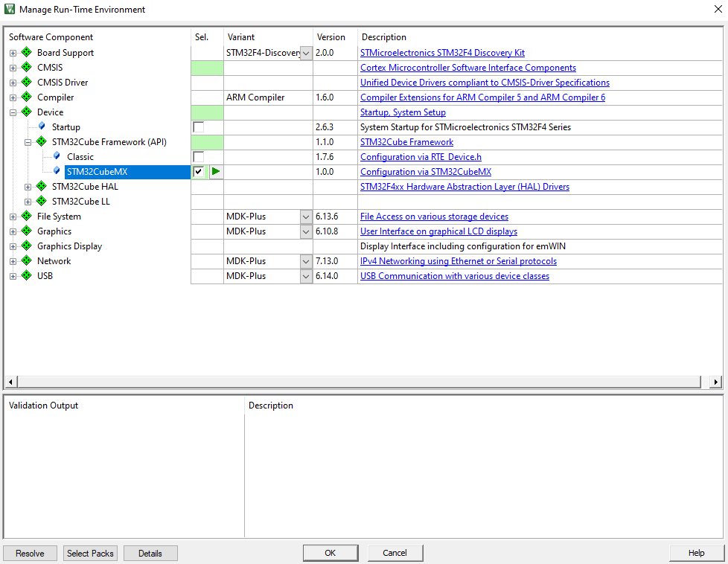Click the CMSIS Driver green diamond icon
Image resolution: width=728 pixels, height=564 pixels.
click(27, 82)
